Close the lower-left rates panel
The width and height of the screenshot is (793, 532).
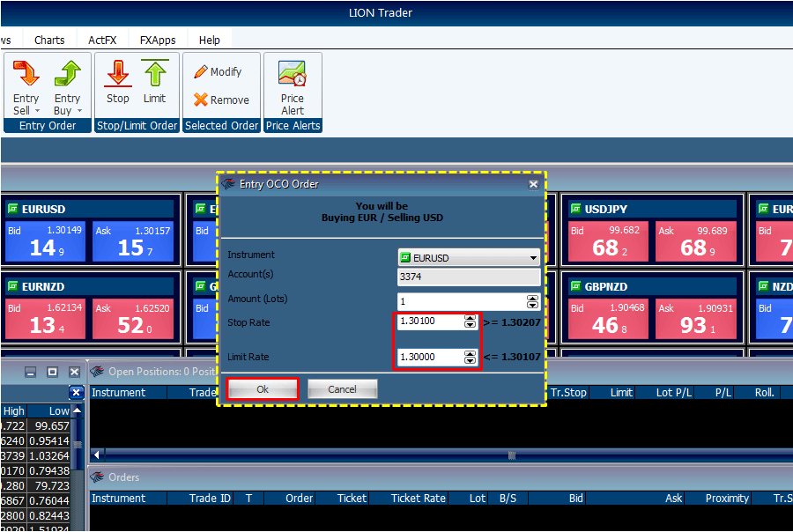pyautogui.click(x=74, y=373)
